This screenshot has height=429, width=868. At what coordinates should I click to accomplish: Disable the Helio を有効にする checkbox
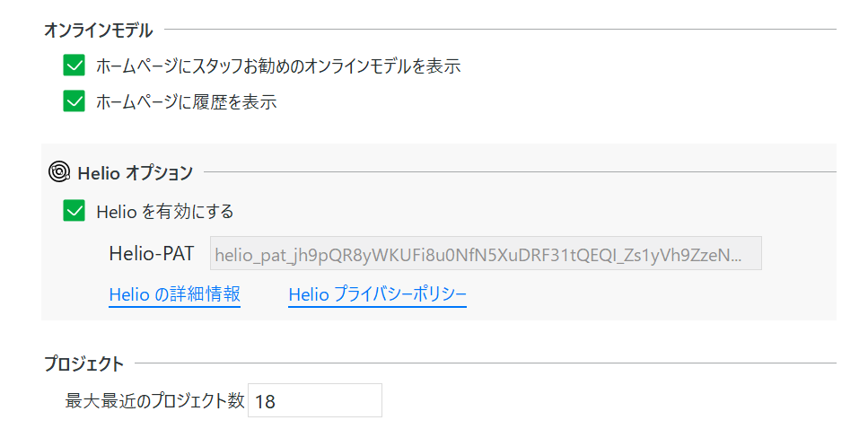(75, 211)
